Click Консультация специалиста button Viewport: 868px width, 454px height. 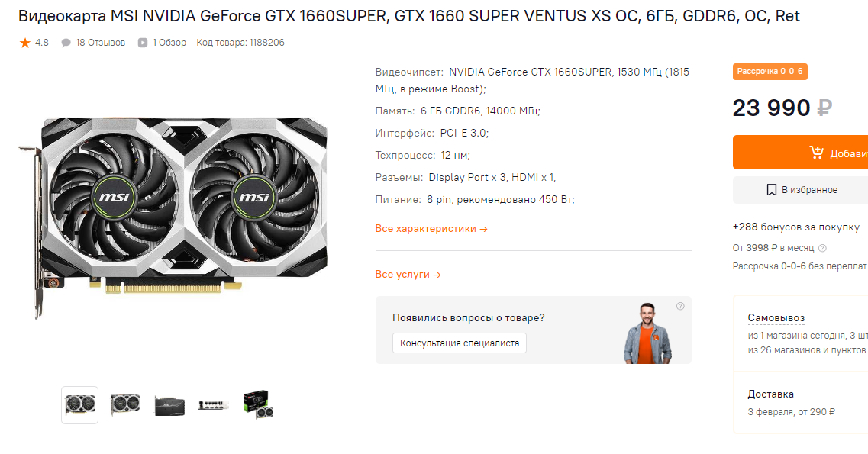point(460,343)
